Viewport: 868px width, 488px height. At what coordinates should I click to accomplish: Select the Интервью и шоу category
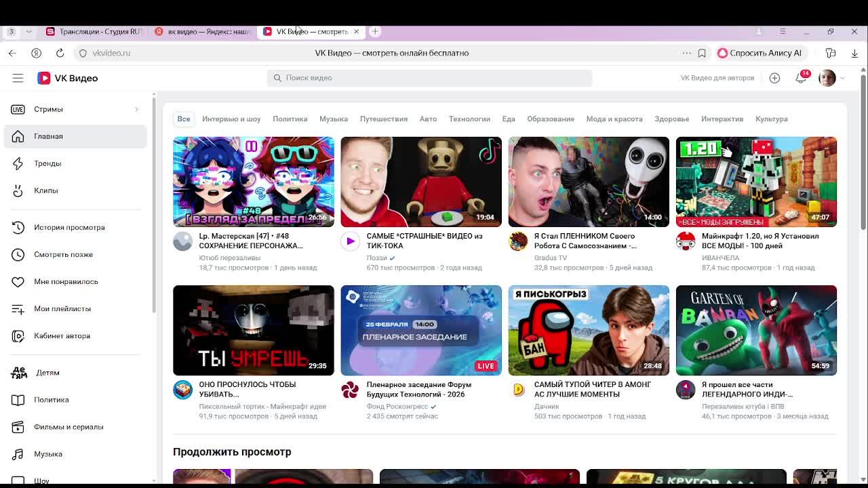[231, 119]
